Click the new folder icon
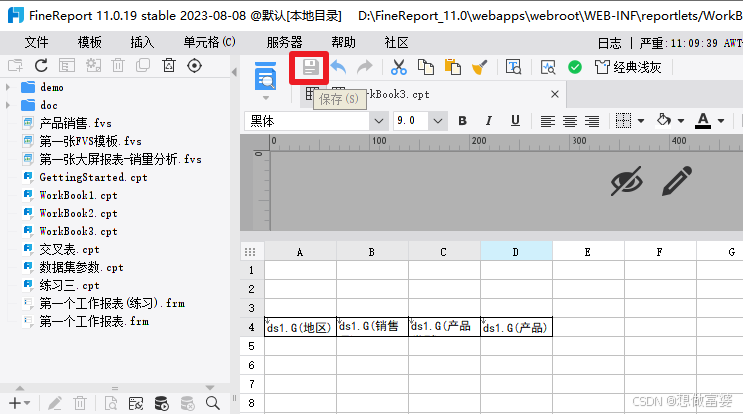This screenshot has width=743, height=414. [x=15, y=65]
